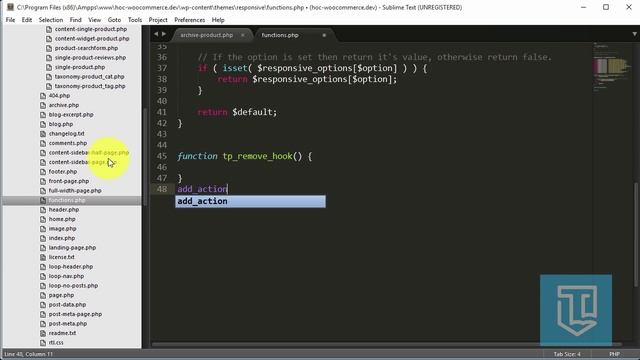The height and width of the screenshot is (360, 640).
Task: Go to next tab with right arrow
Action: click(164, 34)
